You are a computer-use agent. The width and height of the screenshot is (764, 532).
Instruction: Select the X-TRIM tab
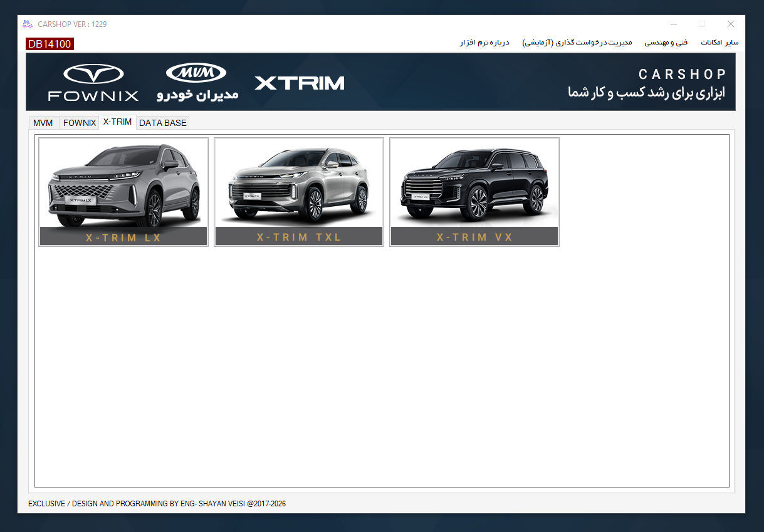[118, 122]
